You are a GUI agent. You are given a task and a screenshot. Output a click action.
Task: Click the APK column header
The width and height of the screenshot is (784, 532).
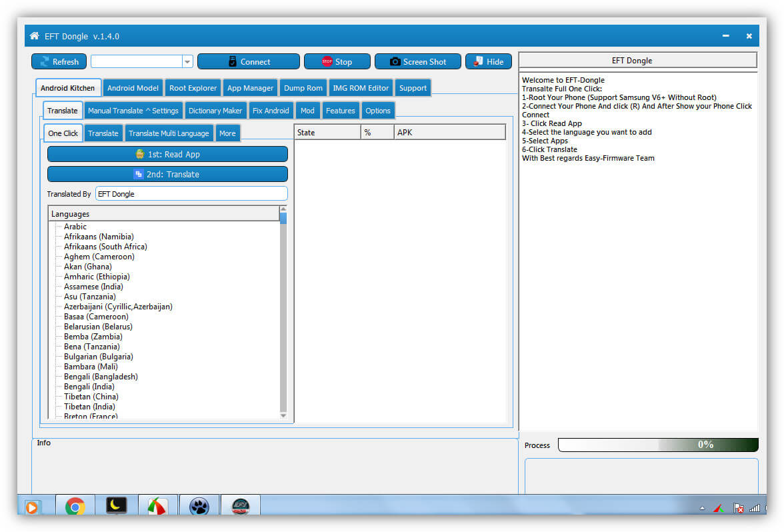point(449,133)
